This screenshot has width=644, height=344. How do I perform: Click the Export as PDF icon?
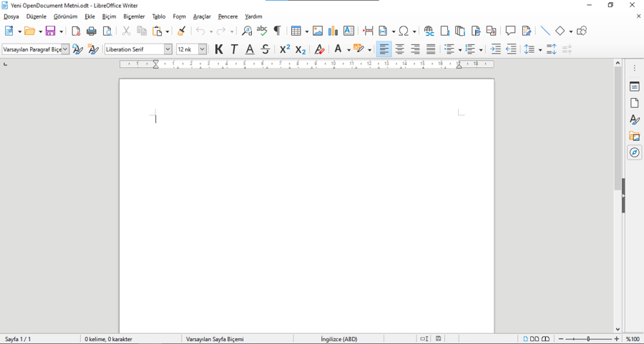(x=76, y=31)
